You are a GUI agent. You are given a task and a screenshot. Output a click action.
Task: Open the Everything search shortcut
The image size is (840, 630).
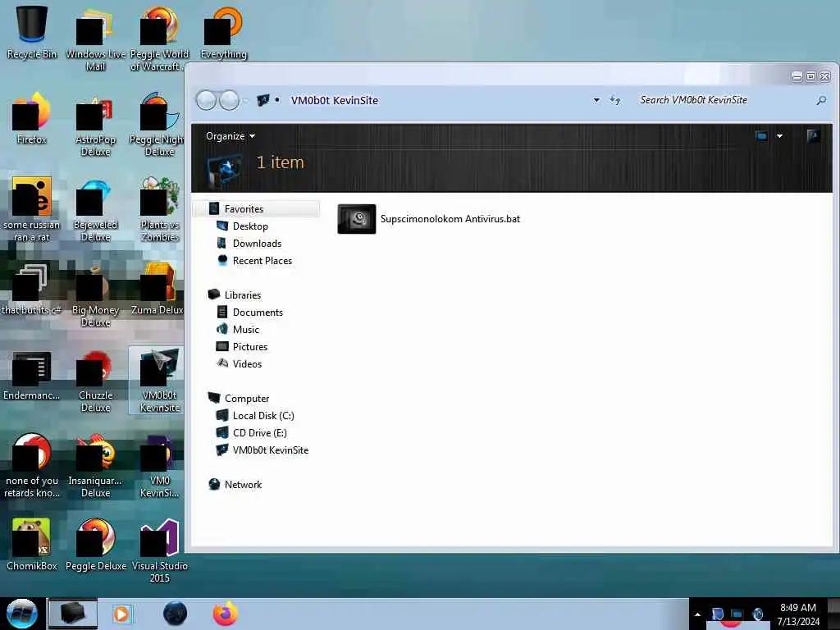[223, 32]
